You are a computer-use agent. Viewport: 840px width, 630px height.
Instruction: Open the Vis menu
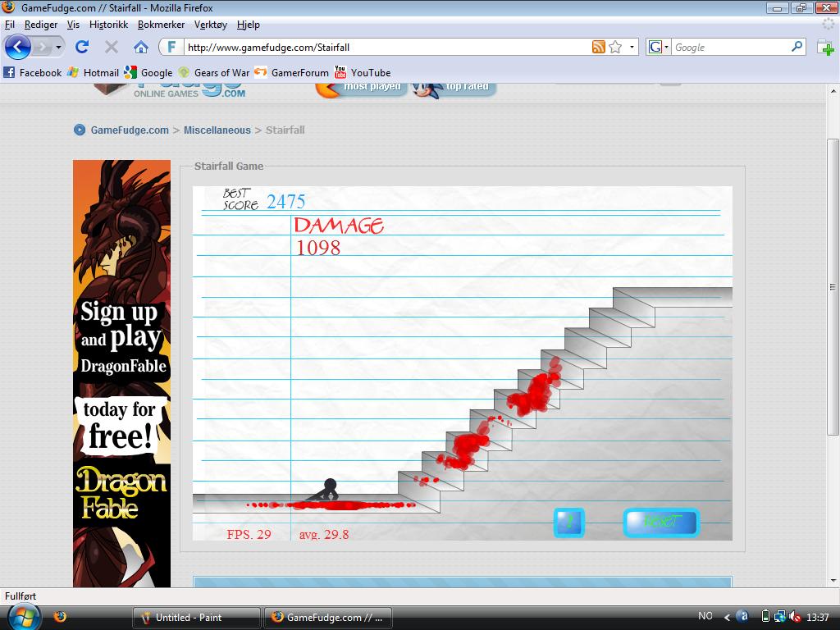click(x=73, y=25)
